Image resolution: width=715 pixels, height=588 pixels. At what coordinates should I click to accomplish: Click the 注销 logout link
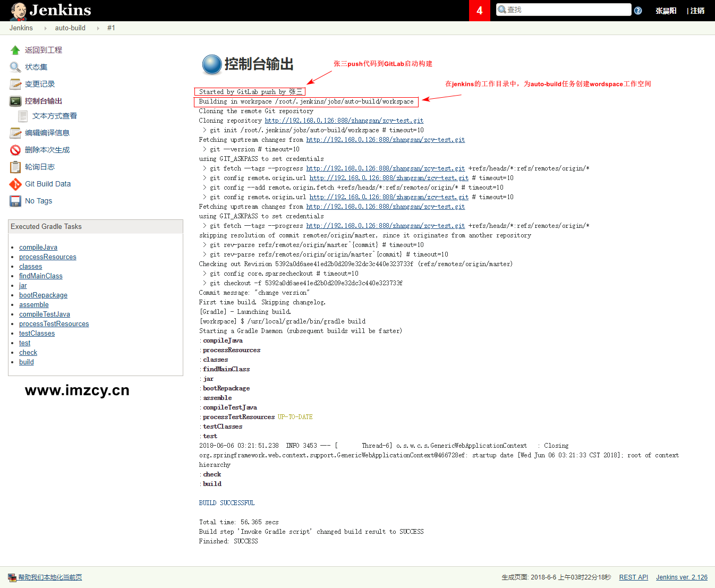click(x=697, y=11)
